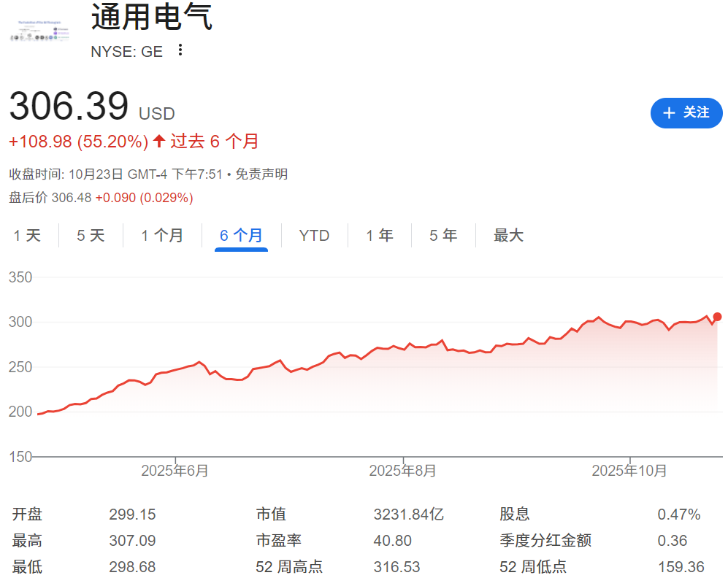Select the active 6 个月 tab
Image resolution: width=728 pixels, height=578 pixels.
coord(241,236)
